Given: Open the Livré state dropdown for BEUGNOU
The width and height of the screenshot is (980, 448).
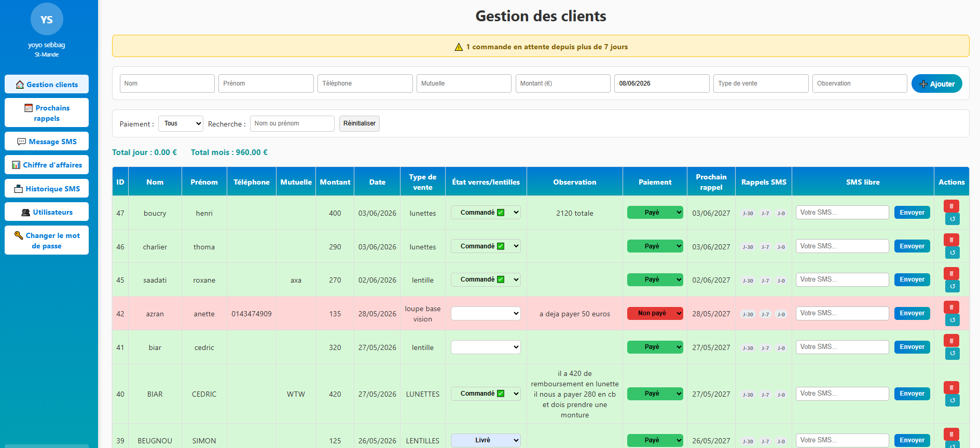Looking at the screenshot, I should 486,440.
